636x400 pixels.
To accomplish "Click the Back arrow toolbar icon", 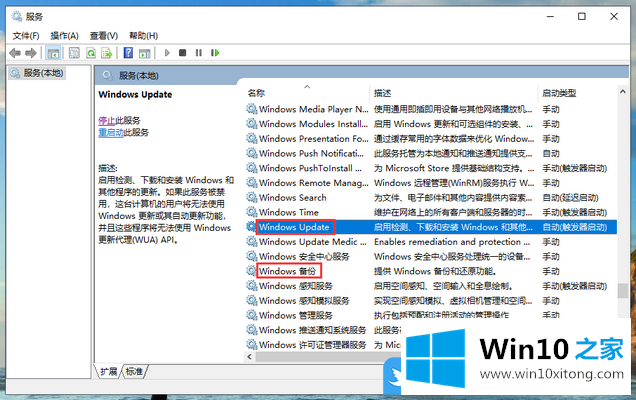I will 15,53.
